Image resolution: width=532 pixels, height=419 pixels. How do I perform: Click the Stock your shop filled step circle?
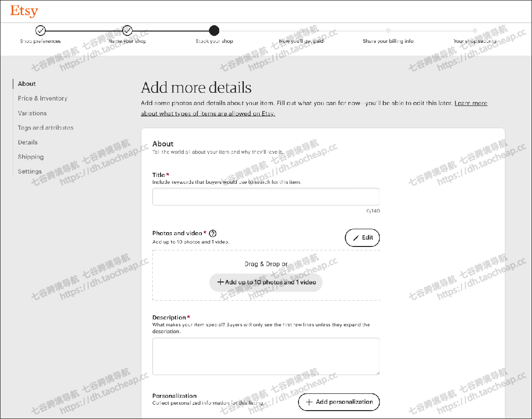pyautogui.click(x=214, y=31)
